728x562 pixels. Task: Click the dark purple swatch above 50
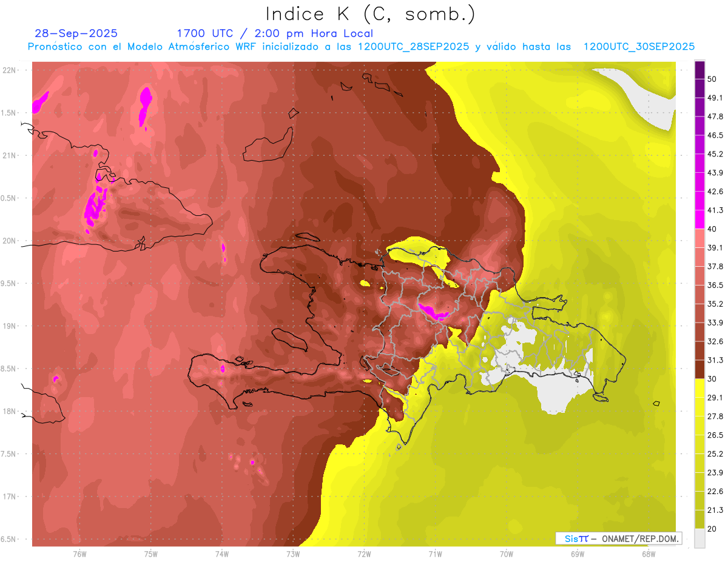click(699, 70)
